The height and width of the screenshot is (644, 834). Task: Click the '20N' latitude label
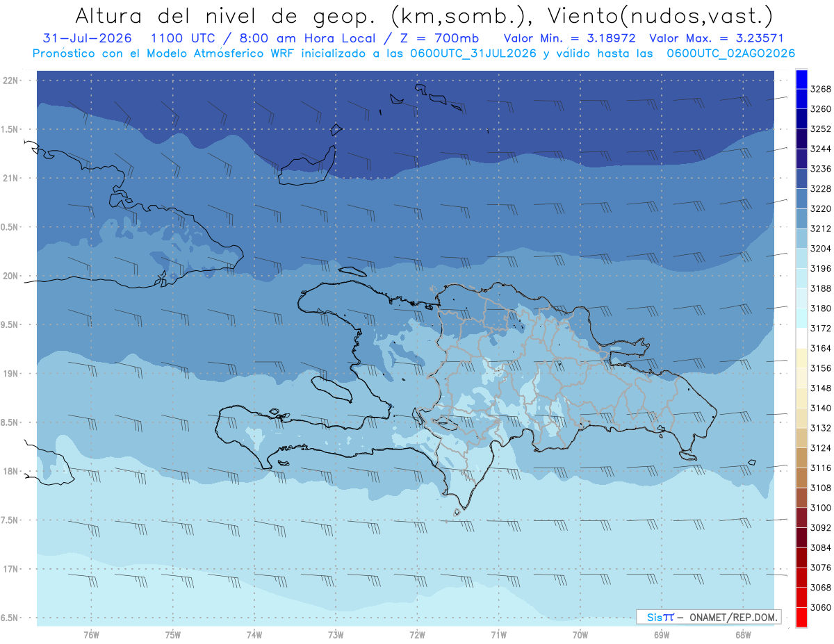tap(10, 276)
